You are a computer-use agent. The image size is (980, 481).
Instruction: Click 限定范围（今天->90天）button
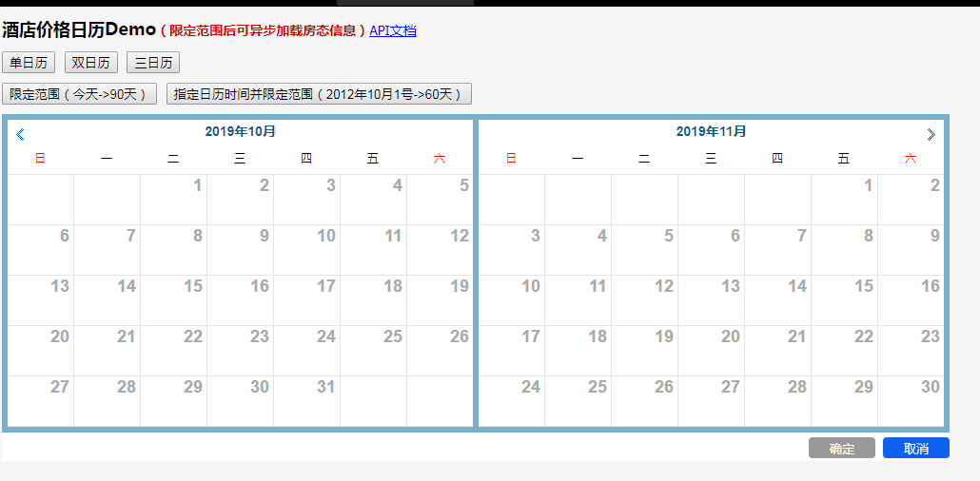pyautogui.click(x=79, y=94)
